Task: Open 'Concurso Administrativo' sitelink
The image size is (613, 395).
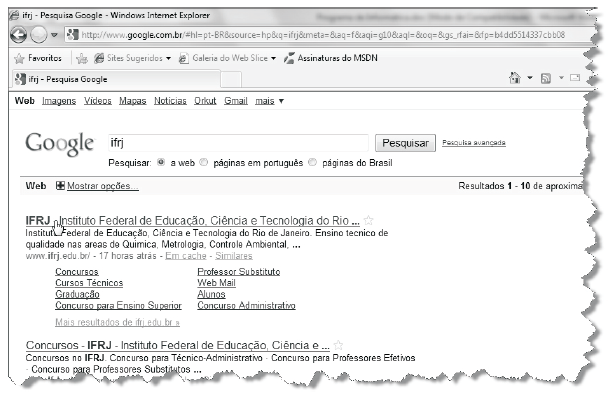Action: click(x=246, y=305)
